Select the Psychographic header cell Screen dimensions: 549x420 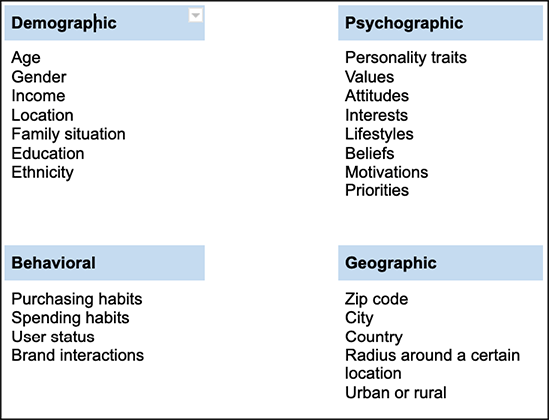[x=440, y=23]
